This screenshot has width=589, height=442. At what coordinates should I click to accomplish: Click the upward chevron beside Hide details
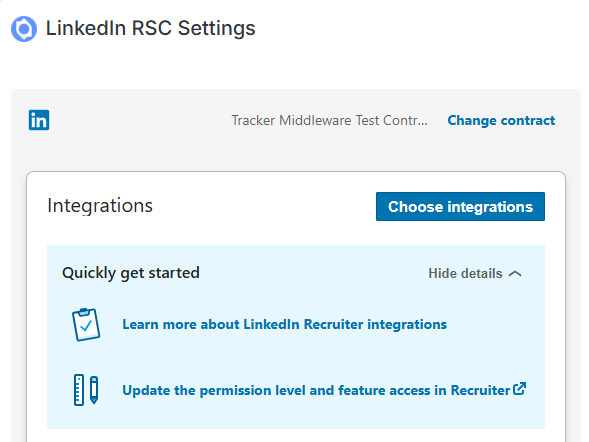tap(515, 274)
